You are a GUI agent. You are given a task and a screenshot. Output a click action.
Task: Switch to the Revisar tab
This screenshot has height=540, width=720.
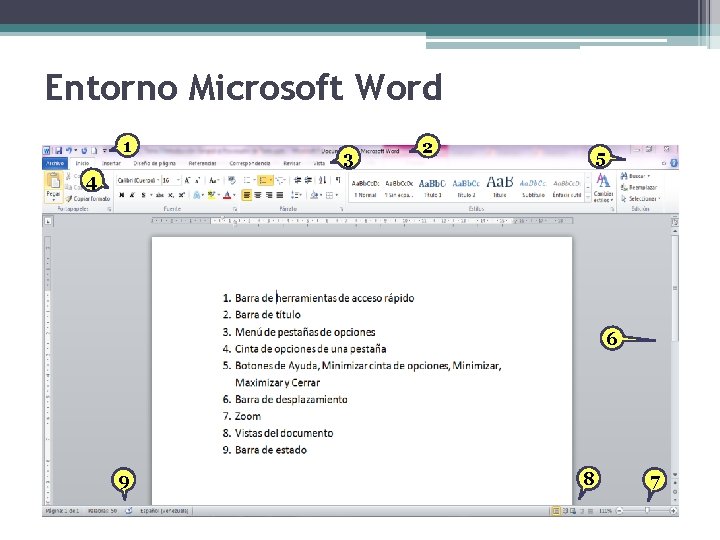[292, 163]
